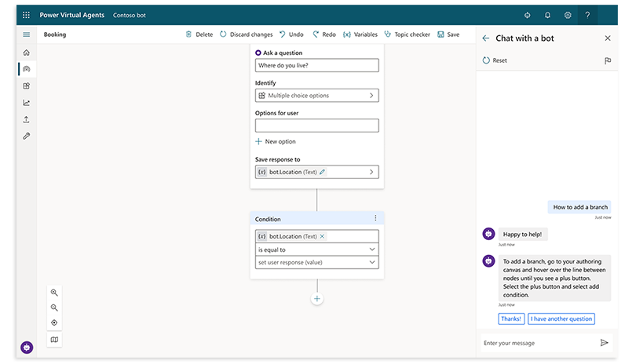Open the app launcher waffle icon
The height and width of the screenshot is (364, 636).
click(x=25, y=15)
